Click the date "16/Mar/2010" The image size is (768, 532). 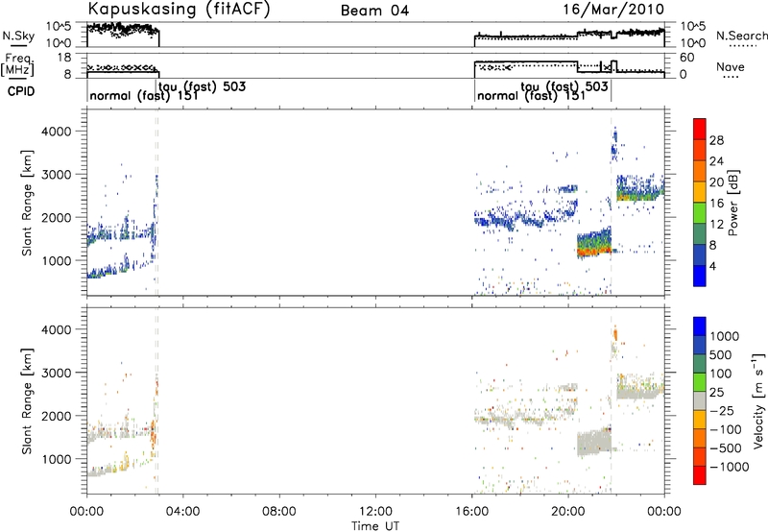pyautogui.click(x=613, y=10)
